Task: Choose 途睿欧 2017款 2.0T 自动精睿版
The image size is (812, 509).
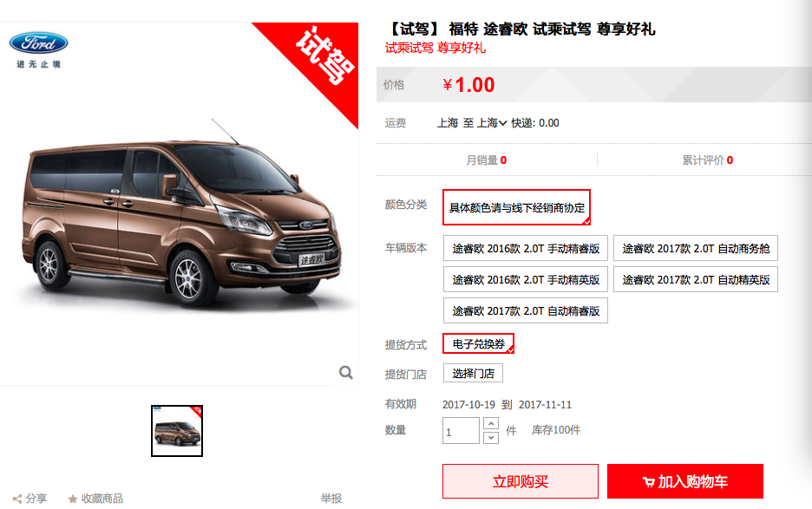Action: point(525,310)
